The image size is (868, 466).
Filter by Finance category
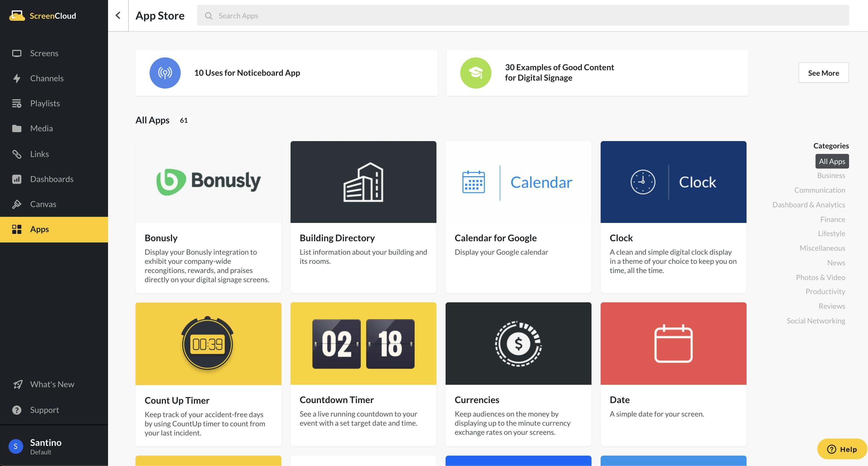[x=833, y=220]
